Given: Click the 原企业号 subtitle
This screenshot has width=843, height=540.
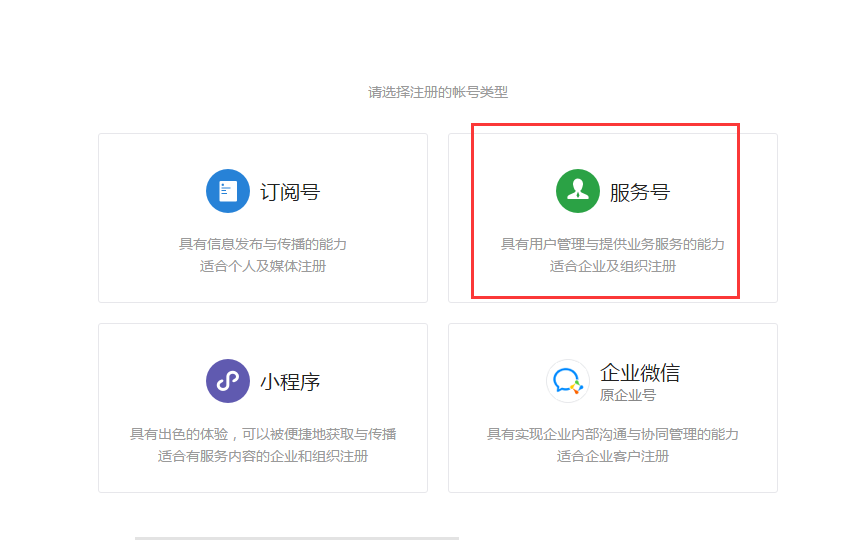Looking at the screenshot, I should (x=628, y=395).
